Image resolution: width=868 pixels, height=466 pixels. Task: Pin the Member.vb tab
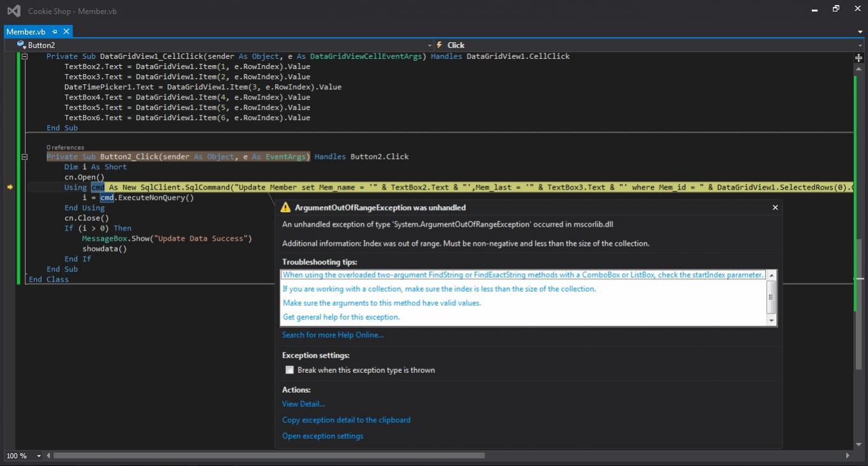click(x=55, y=31)
